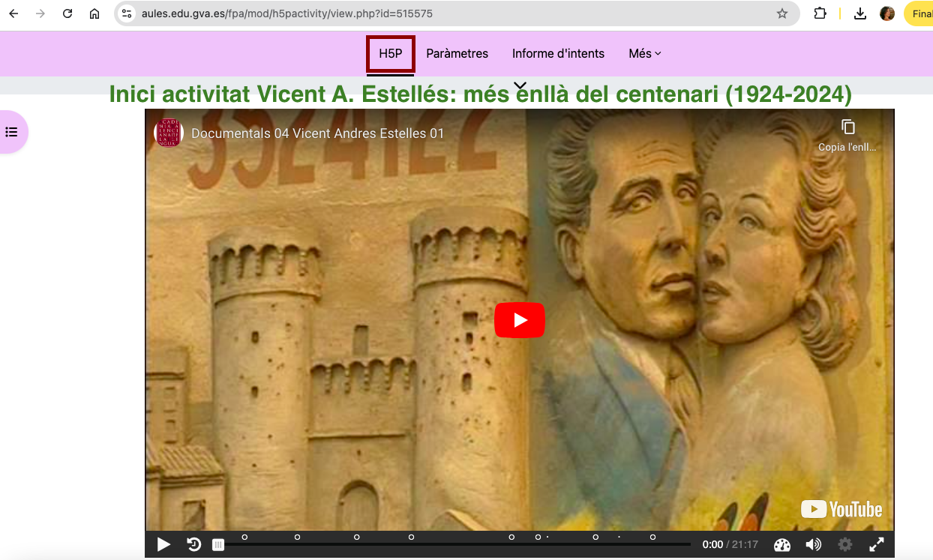Switch to the Paràmetres tab
This screenshot has height=560, width=933.
[457, 54]
